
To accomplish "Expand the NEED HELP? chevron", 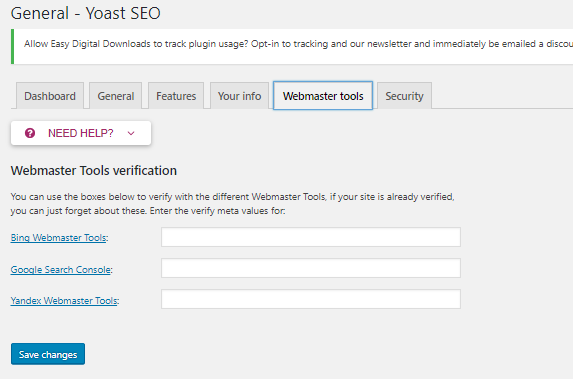I will 131,133.
